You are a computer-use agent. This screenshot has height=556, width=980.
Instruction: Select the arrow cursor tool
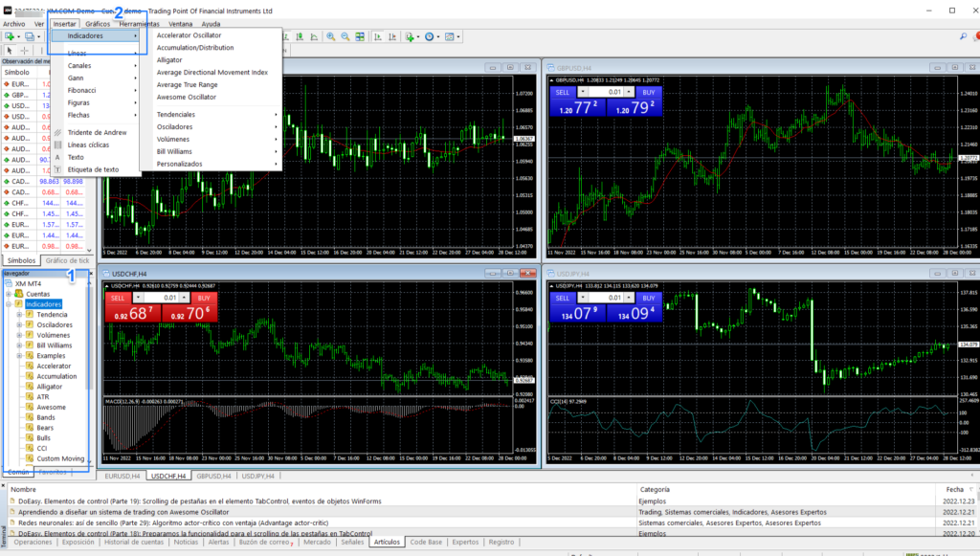click(x=10, y=51)
